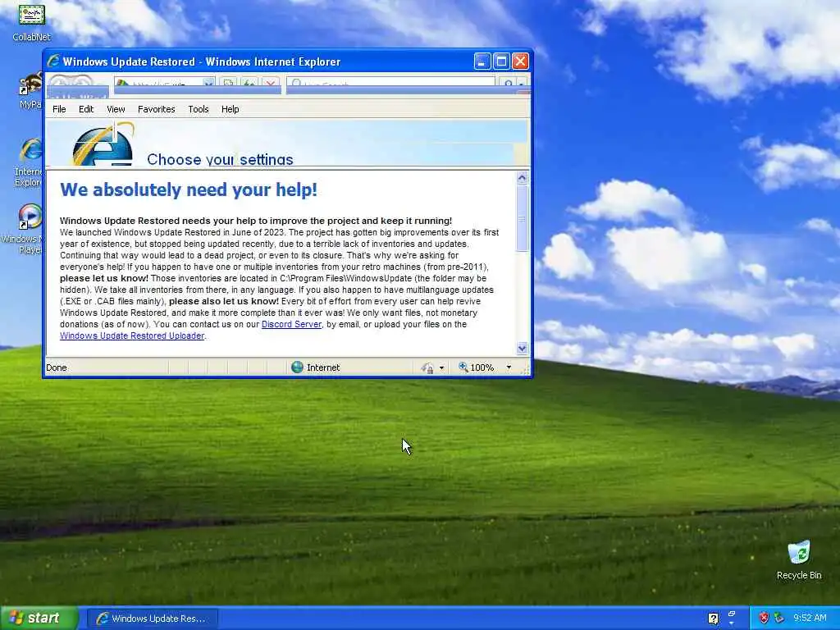Click the language bar restore icon
Screen dimensions: 840x630
click(732, 614)
